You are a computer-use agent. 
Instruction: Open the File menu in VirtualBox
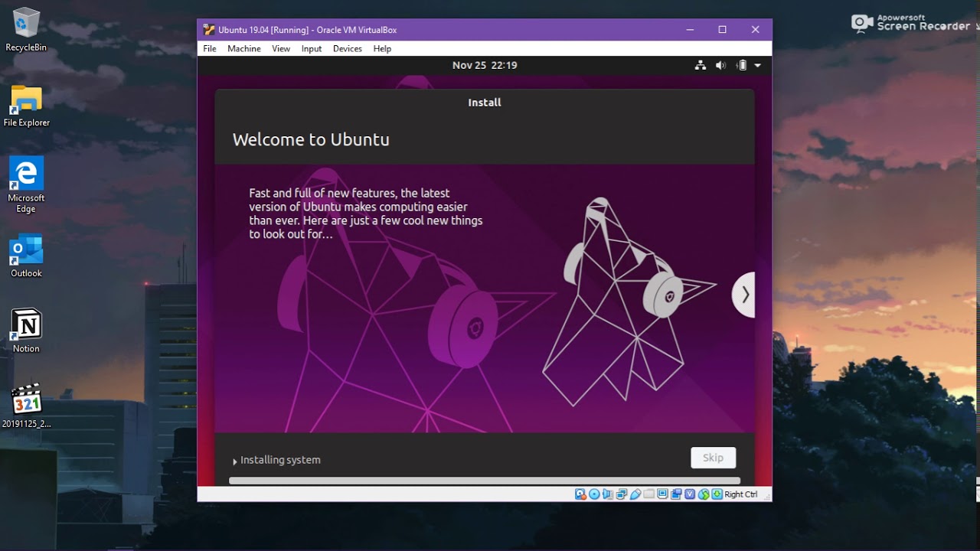click(210, 48)
